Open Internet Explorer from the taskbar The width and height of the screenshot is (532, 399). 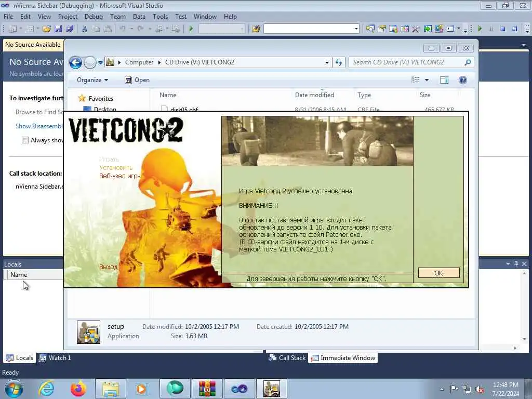(46, 389)
